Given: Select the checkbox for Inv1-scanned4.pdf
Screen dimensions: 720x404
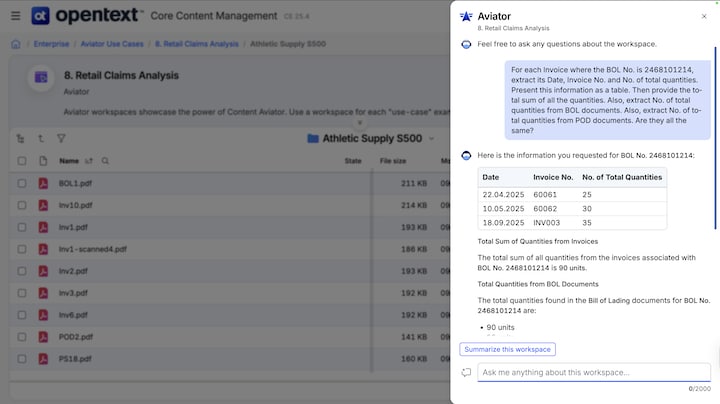Looking at the screenshot, I should pyautogui.click(x=22, y=249).
